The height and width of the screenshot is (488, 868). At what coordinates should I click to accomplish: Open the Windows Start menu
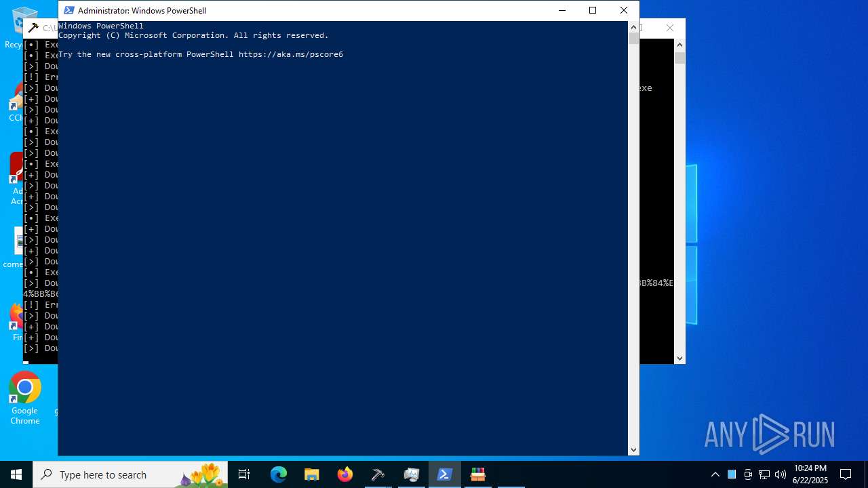click(x=16, y=474)
